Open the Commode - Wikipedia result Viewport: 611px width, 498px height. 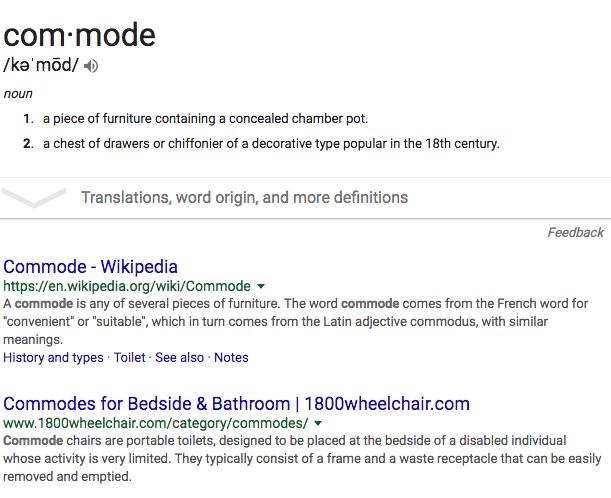point(90,267)
